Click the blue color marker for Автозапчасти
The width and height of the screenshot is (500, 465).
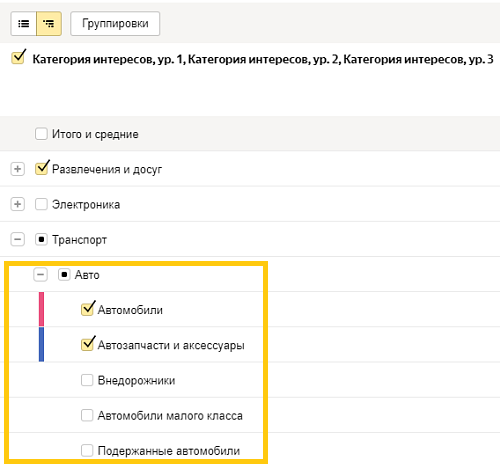[41, 344]
